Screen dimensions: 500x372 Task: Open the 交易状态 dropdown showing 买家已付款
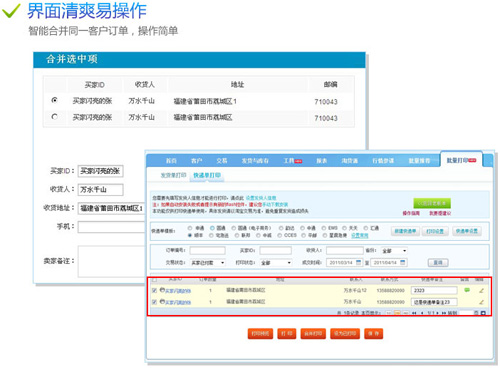[208, 263]
